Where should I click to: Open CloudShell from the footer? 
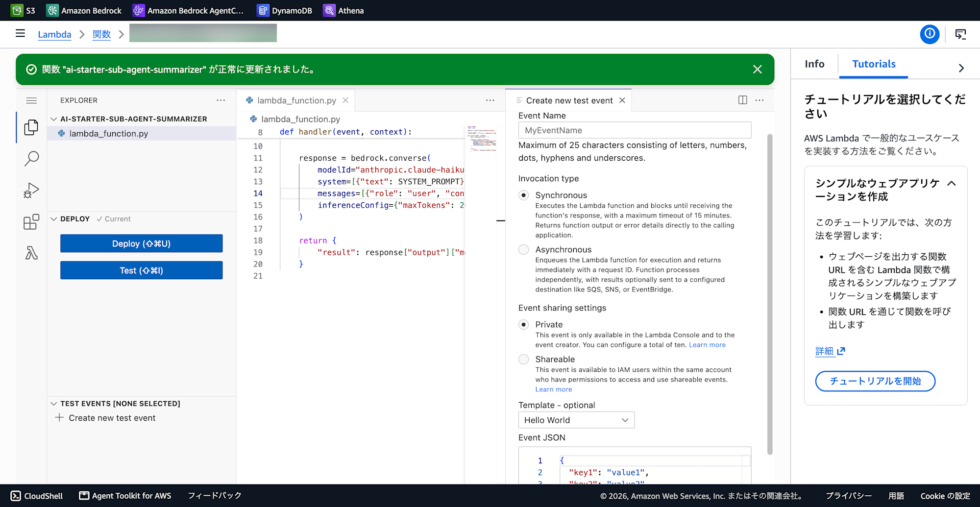[37, 496]
